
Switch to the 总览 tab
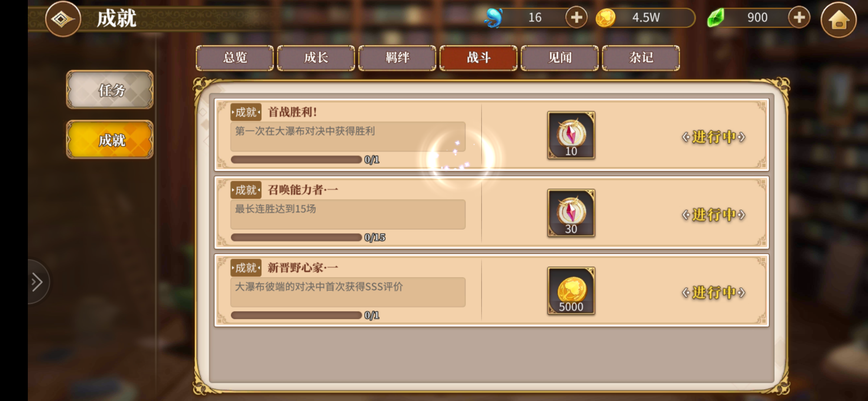[235, 58]
